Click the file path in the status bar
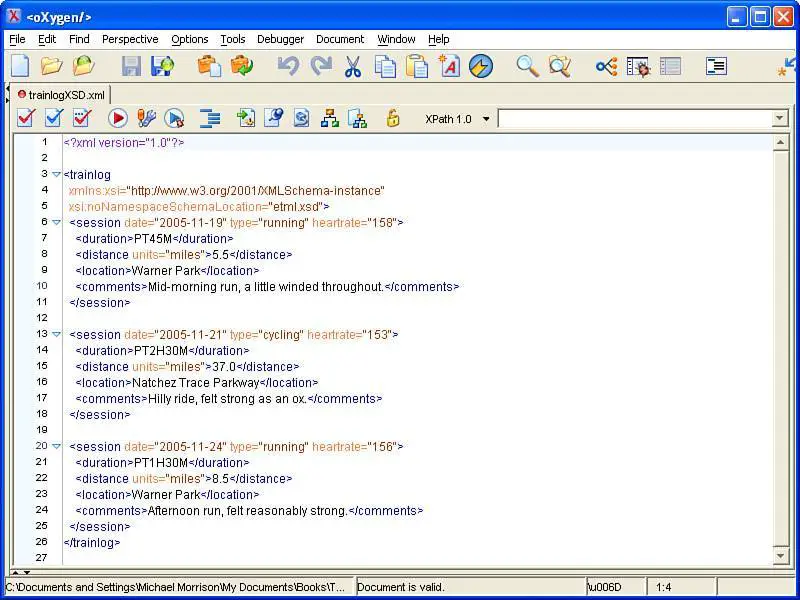Viewport: 800px width, 600px height. coord(176,587)
